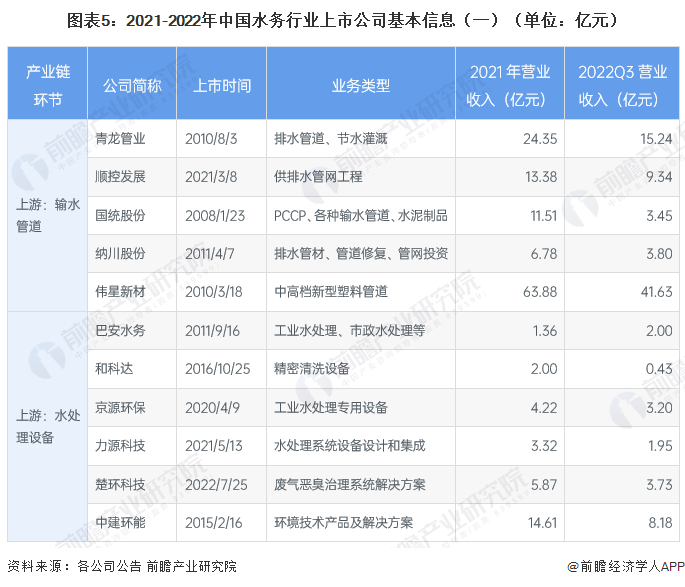Click 2021 revenue value 14.61

tap(542, 522)
